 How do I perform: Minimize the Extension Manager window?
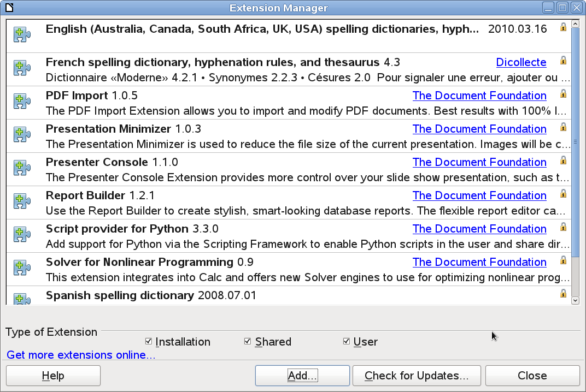(x=548, y=8)
